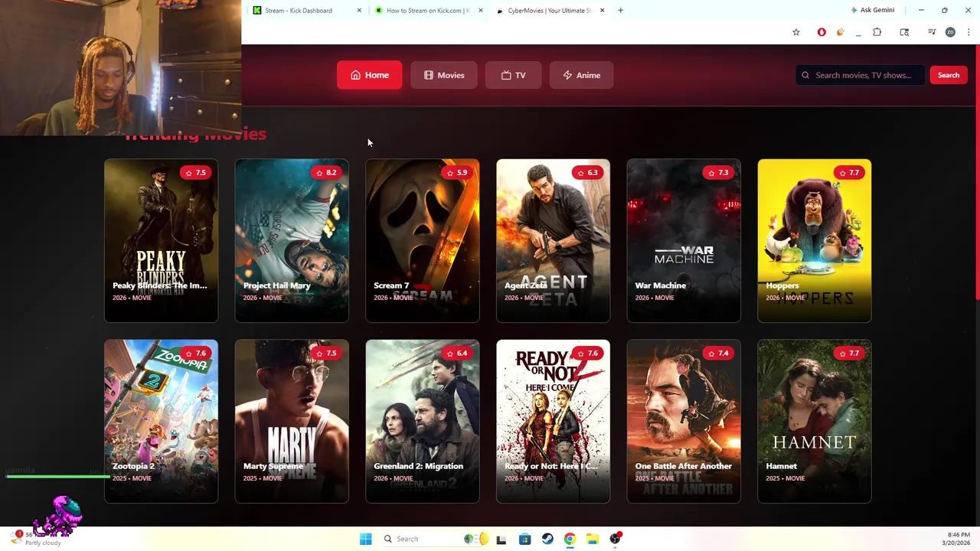The width and height of the screenshot is (980, 551).
Task: Open Microsoft Store from the taskbar
Action: tap(524, 539)
